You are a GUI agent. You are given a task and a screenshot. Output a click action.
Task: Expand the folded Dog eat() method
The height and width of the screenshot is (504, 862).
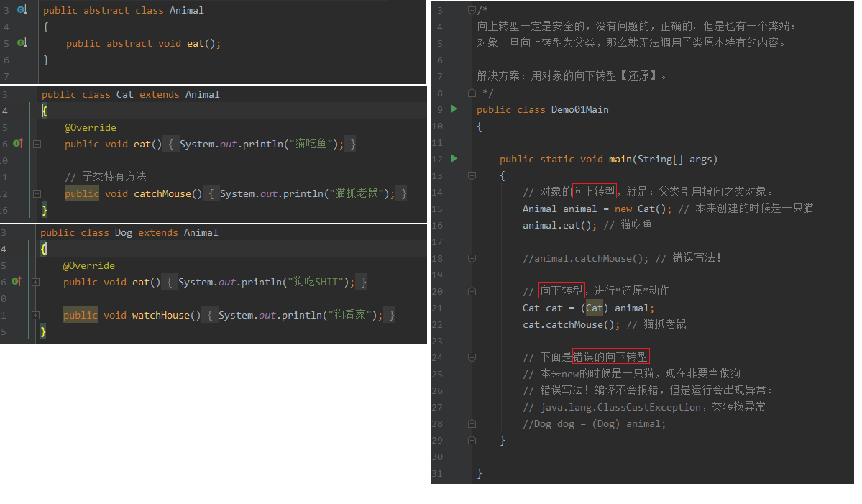click(x=37, y=282)
